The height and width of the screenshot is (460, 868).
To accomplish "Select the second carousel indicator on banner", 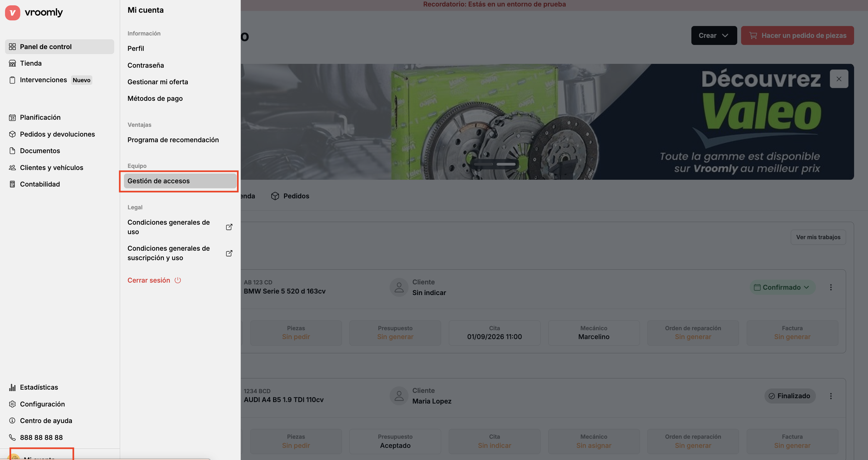I will coord(506,164).
